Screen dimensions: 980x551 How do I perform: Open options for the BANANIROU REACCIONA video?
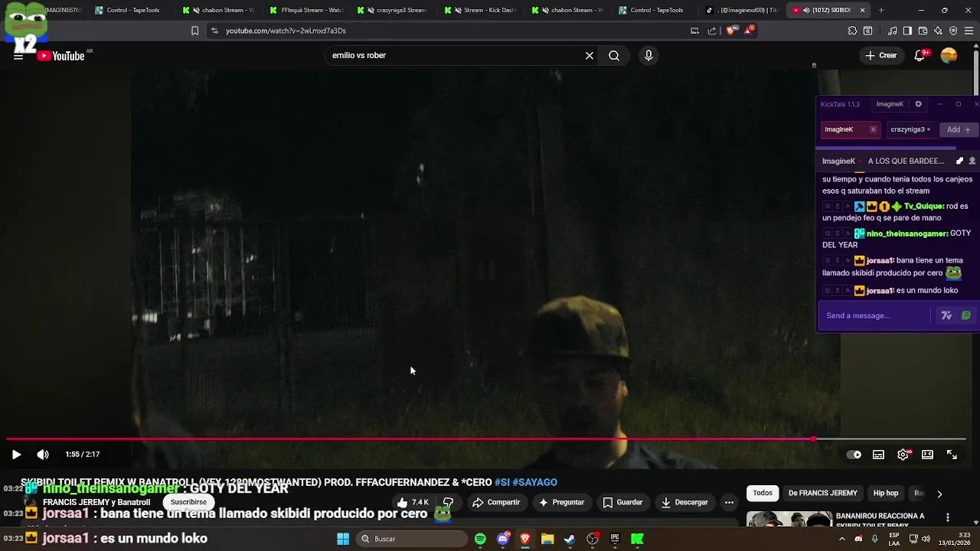pos(948,518)
